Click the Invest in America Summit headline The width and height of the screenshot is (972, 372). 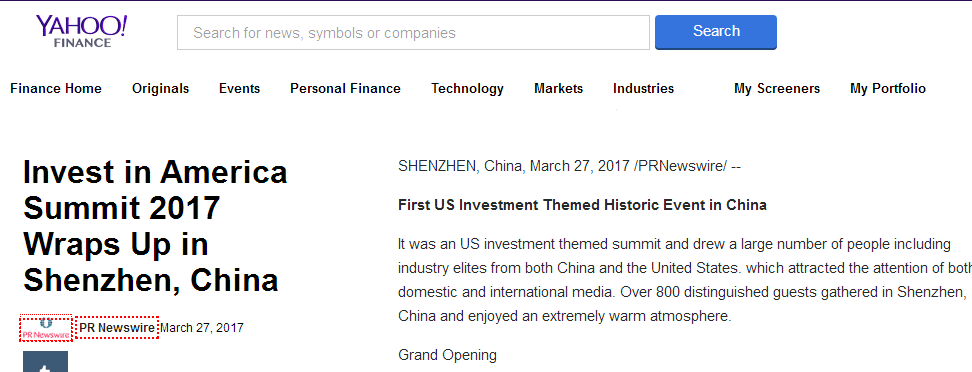tap(155, 226)
